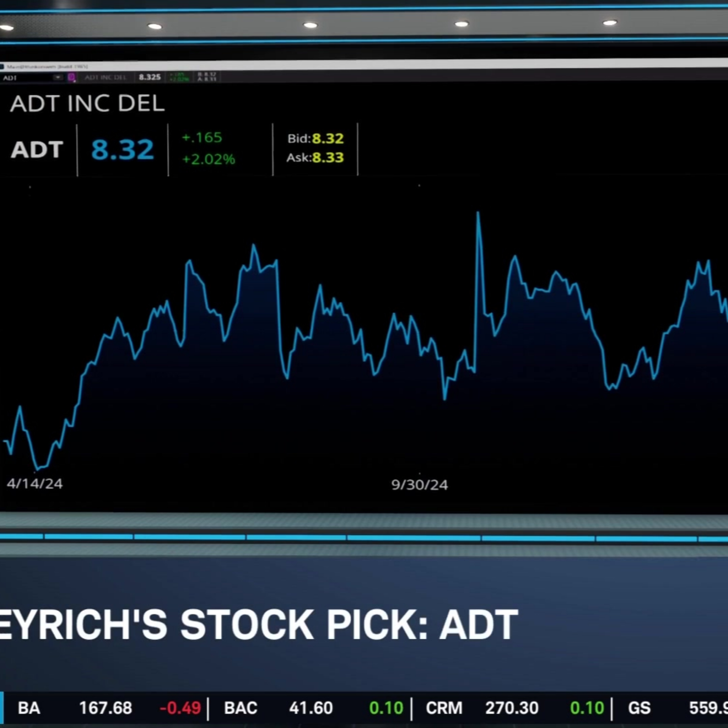The image size is (728, 728).
Task: Select the 8.325 last price in toolbar
Action: pos(149,77)
